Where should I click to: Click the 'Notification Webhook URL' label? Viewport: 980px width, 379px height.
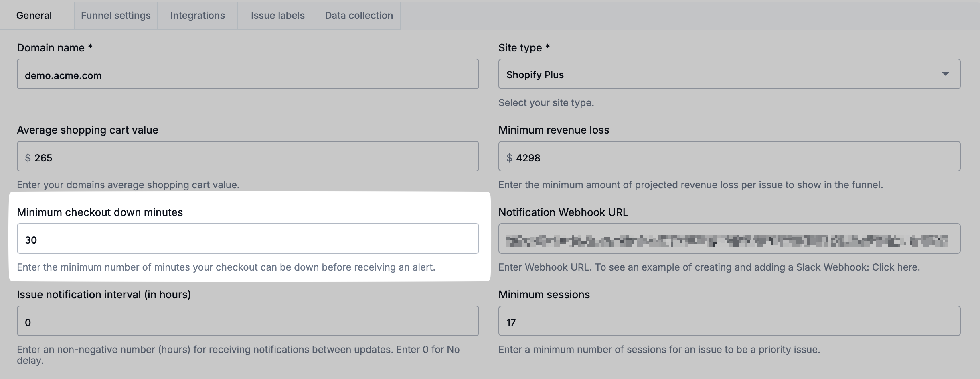click(x=563, y=212)
